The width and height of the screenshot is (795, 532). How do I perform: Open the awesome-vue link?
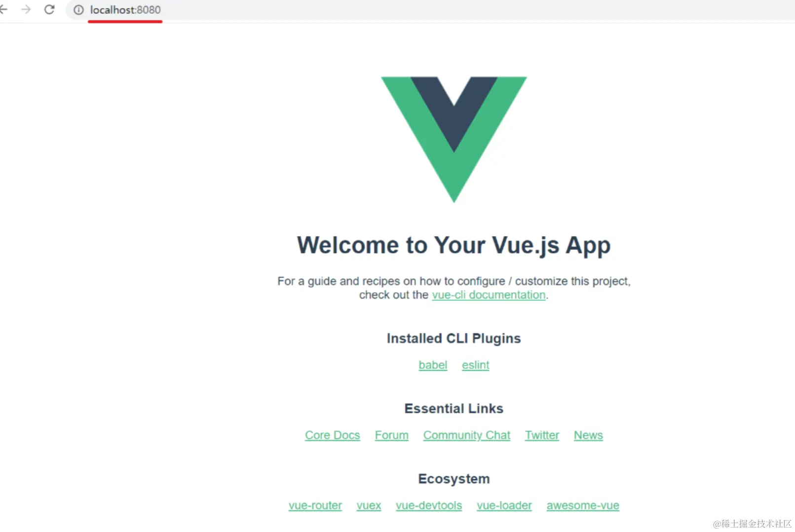click(583, 505)
